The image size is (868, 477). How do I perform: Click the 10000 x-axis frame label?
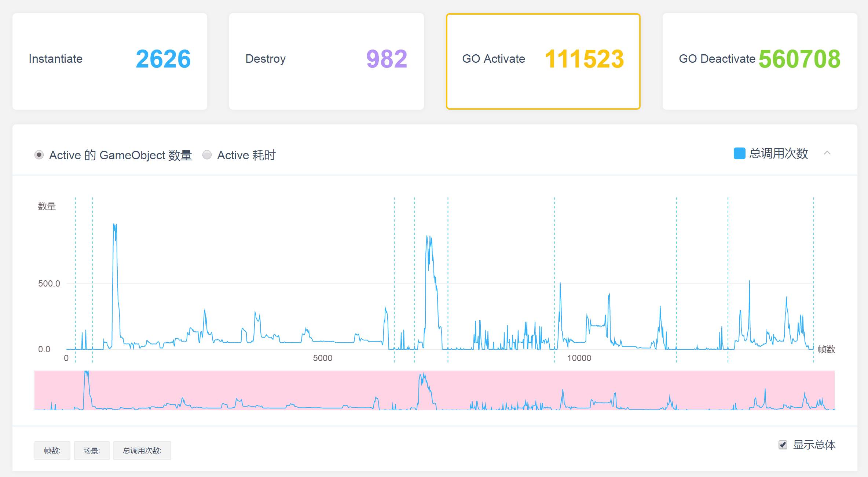[x=579, y=358]
